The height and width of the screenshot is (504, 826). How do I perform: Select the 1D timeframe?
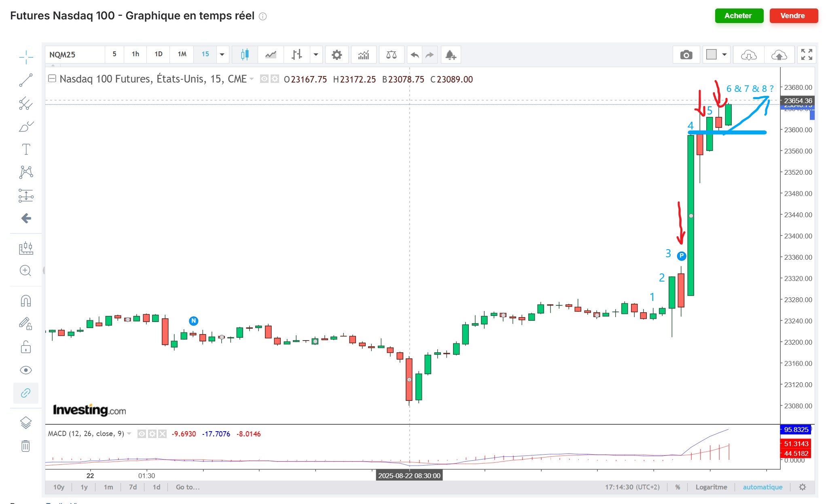(x=159, y=54)
